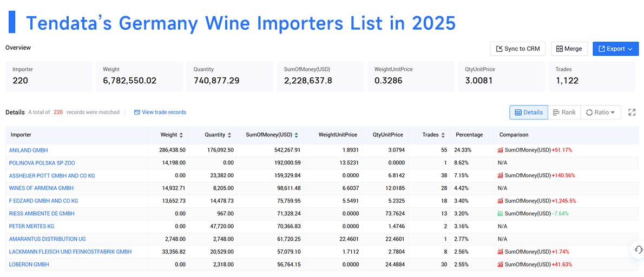Click the Sync to CRM button
This screenshot has width=644, height=277.
tap(517, 49)
